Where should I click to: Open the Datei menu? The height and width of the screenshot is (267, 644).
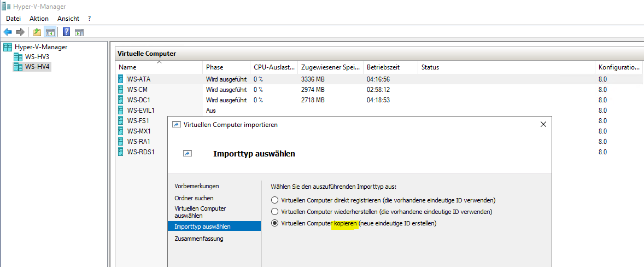[x=13, y=19]
